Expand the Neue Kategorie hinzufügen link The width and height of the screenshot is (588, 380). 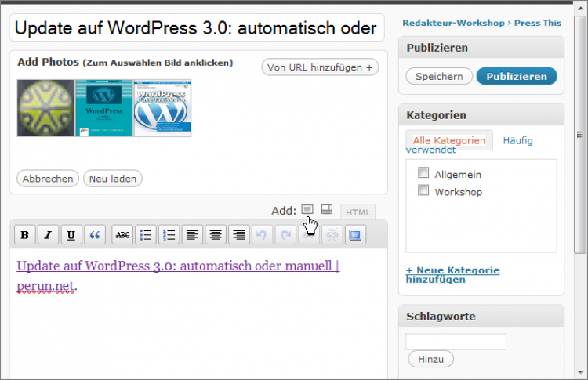point(452,274)
